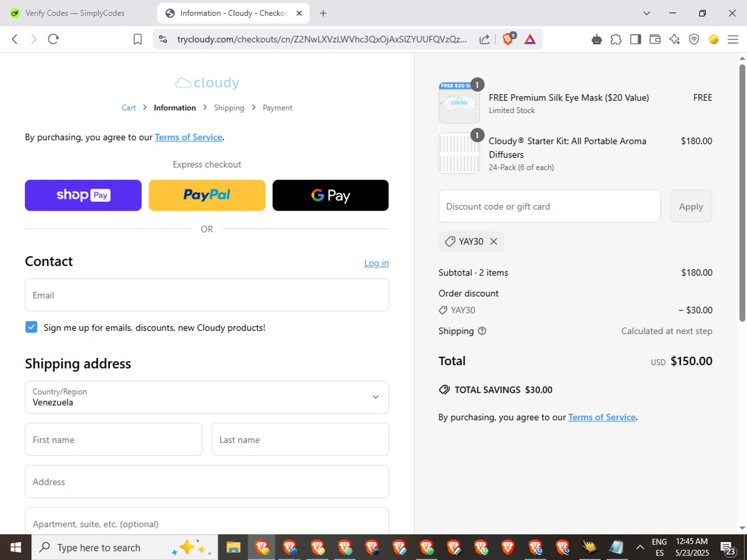Focus the Apartment, suite field
The width and height of the screenshot is (747, 560).
(207, 521)
